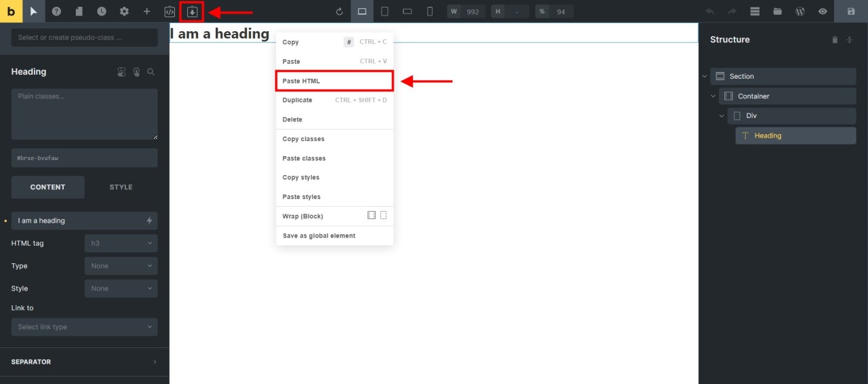The width and height of the screenshot is (868, 384).
Task: Switch to the tablet portrait breakpoint
Action: point(384,12)
